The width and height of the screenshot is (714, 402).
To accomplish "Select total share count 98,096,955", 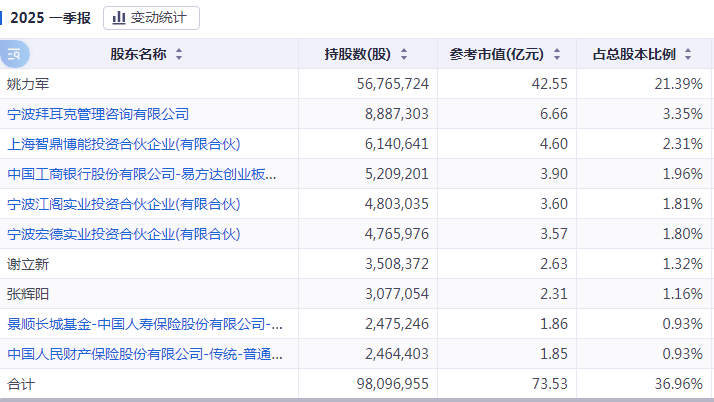I will 393,384.
